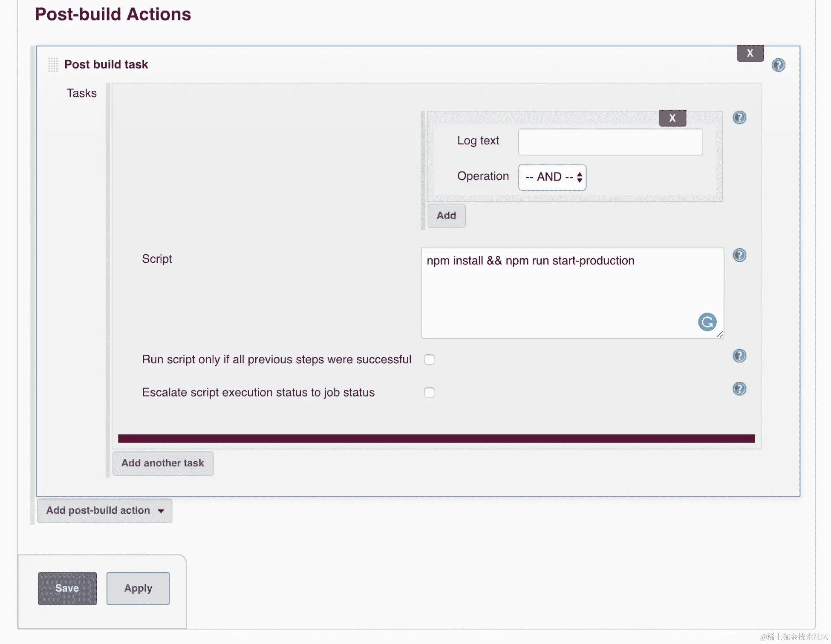The height and width of the screenshot is (644, 831).
Task: Open the AND Operation dropdown
Action: point(552,177)
